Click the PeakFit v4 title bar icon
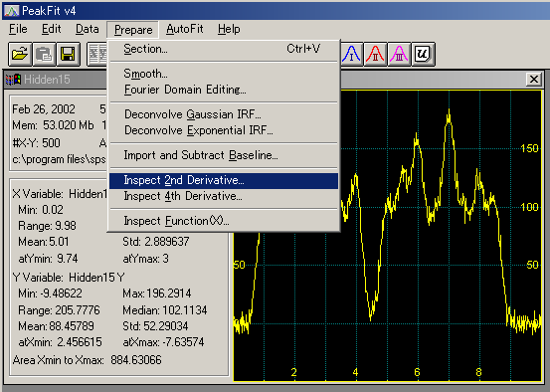Image resolution: width=550 pixels, height=392 pixels. (x=11, y=11)
